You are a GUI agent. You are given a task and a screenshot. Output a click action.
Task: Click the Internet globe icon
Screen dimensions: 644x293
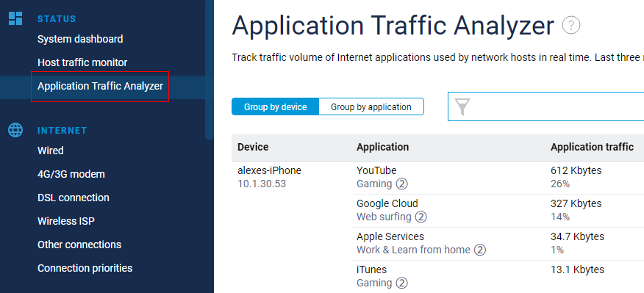click(x=15, y=131)
